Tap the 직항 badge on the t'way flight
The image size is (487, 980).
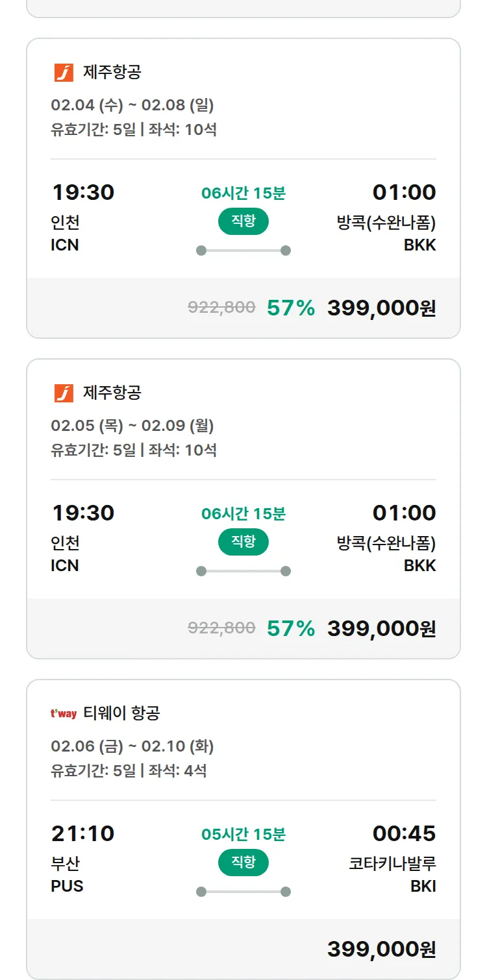point(243,863)
